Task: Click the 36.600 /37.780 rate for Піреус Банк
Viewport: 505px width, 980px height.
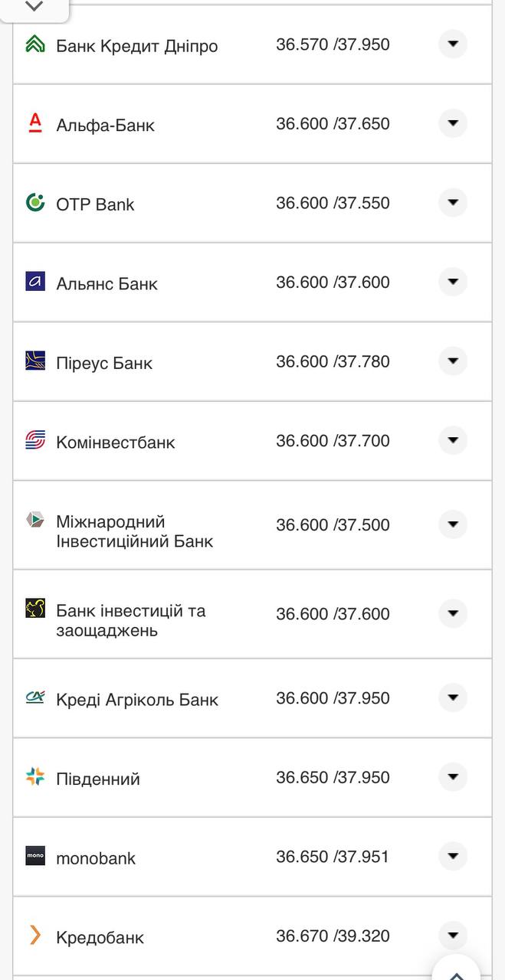Action: tap(334, 361)
